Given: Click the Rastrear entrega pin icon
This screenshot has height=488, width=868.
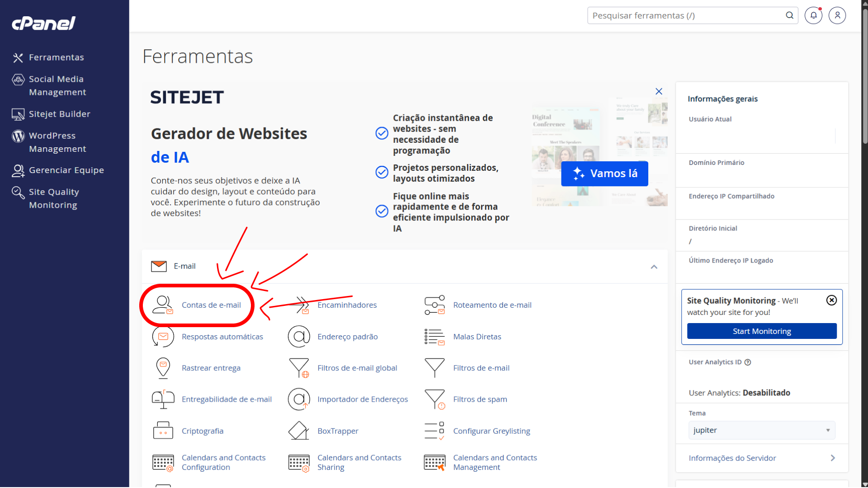Looking at the screenshot, I should (163, 368).
